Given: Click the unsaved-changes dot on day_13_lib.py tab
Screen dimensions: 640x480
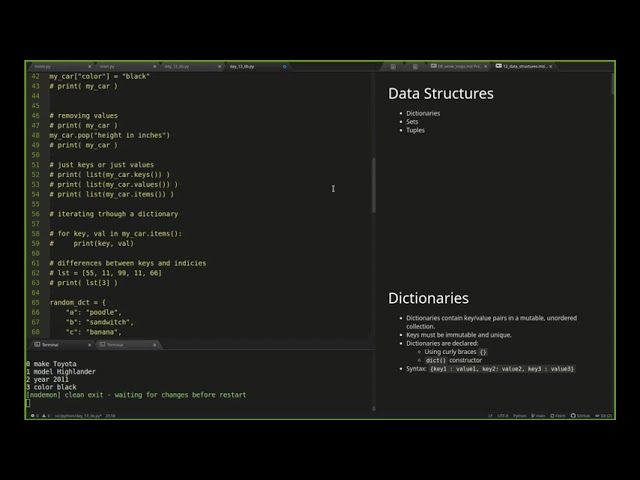Looking at the screenshot, I should 284,66.
